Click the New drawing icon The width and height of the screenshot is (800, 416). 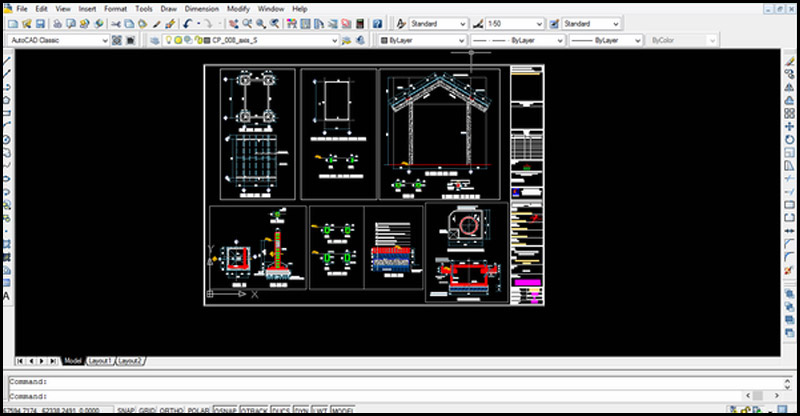(x=13, y=24)
